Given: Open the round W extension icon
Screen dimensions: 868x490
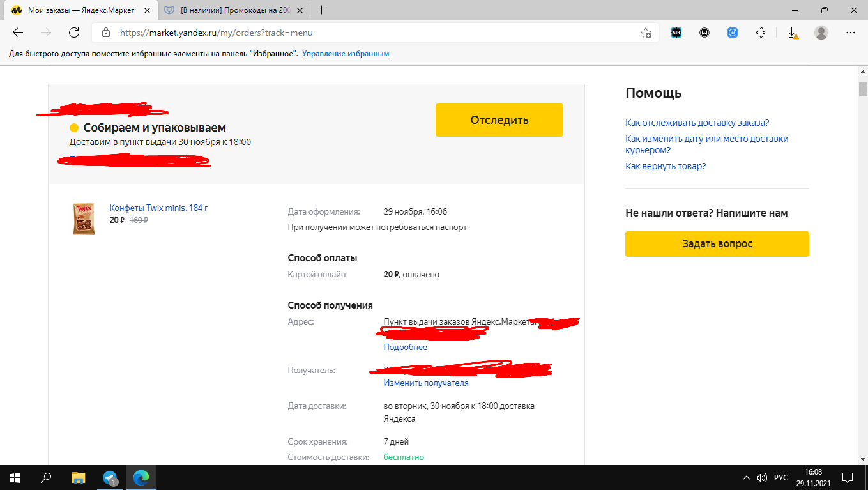Looking at the screenshot, I should (704, 33).
